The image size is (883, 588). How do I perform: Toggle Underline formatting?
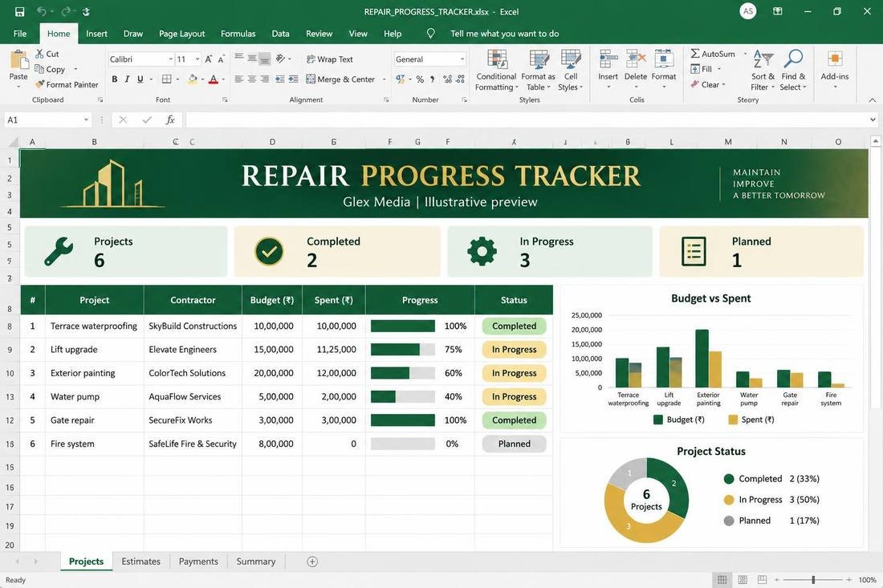tap(140, 79)
